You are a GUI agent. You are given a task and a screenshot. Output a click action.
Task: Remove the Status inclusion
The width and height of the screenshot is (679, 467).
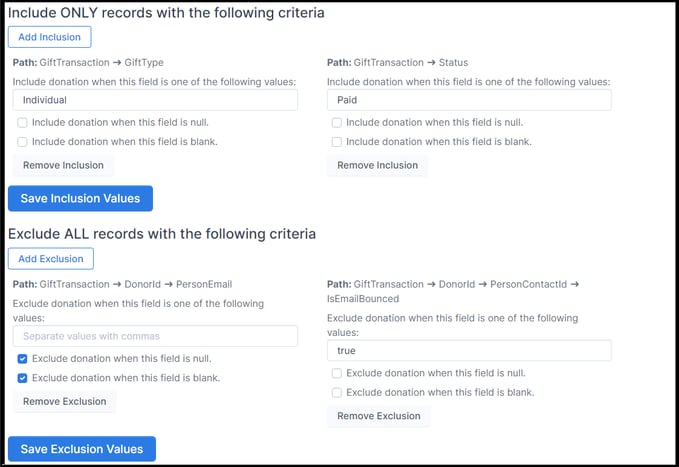pyautogui.click(x=378, y=165)
